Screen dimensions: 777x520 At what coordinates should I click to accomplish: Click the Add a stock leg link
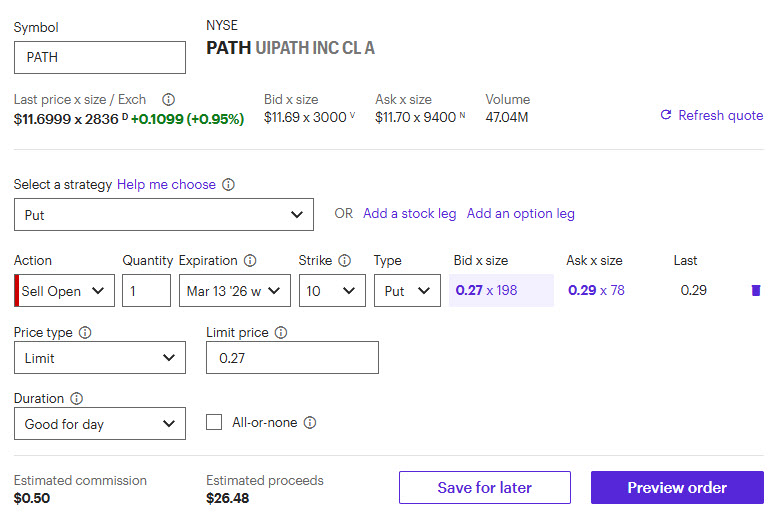point(409,214)
